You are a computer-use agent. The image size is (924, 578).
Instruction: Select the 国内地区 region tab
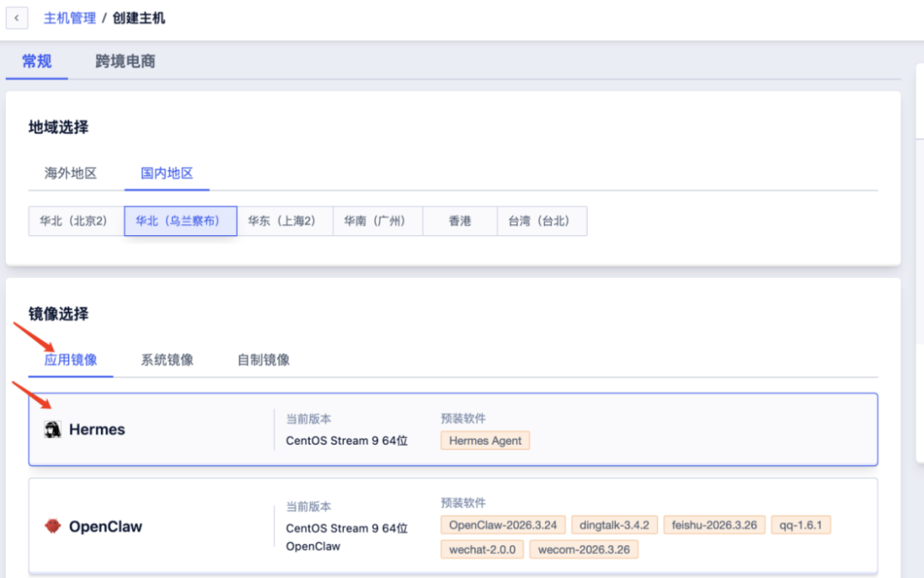(167, 174)
